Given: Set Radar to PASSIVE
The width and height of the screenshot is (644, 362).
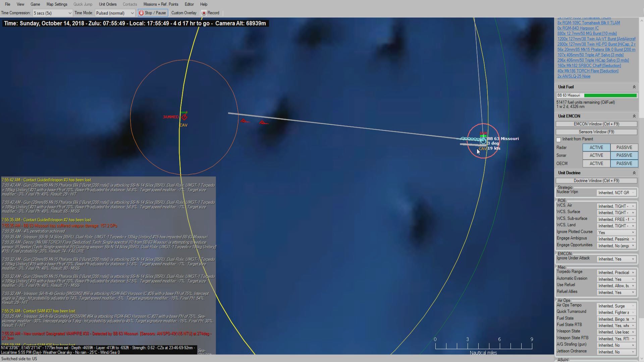Looking at the screenshot, I should click(624, 147).
